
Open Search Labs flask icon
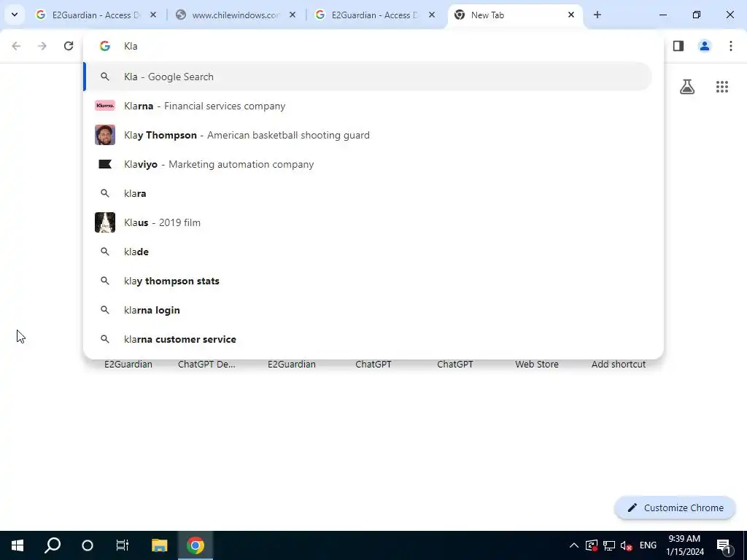687,87
